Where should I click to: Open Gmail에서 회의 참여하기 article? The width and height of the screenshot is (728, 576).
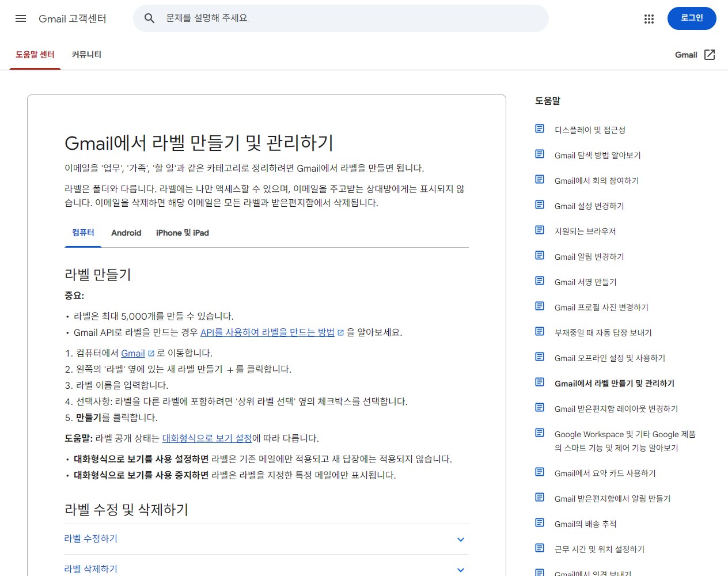597,181
